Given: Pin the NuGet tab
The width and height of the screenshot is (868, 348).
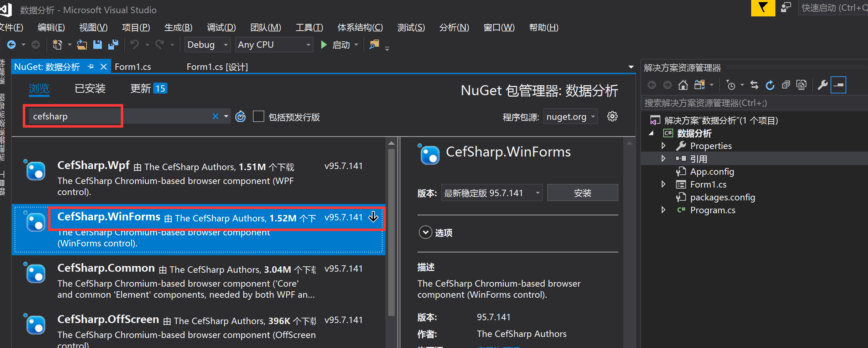Looking at the screenshot, I should coord(91,66).
